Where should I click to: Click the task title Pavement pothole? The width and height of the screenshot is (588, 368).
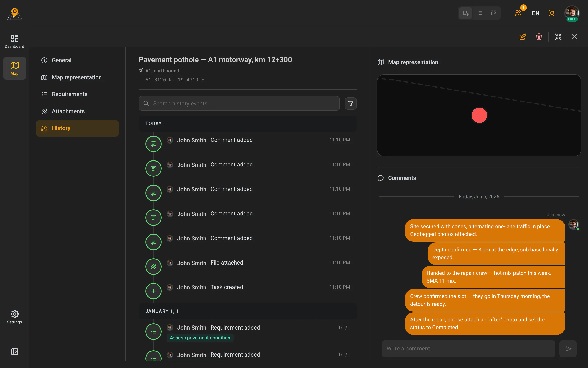pyautogui.click(x=215, y=60)
